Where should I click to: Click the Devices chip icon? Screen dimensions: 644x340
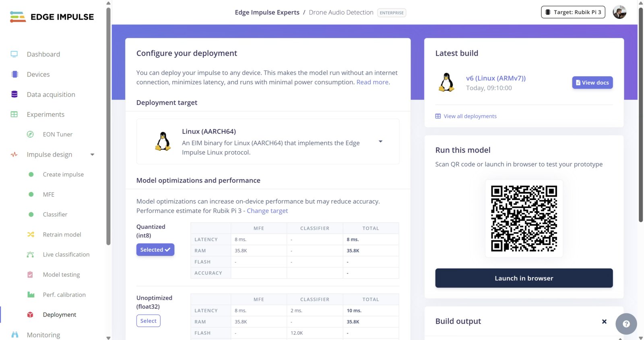[15, 74]
